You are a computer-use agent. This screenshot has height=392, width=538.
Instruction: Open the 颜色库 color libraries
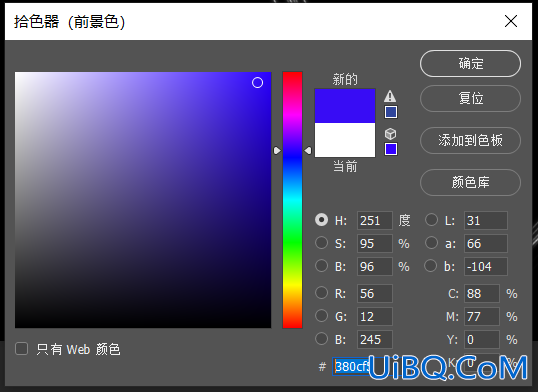[x=470, y=182]
